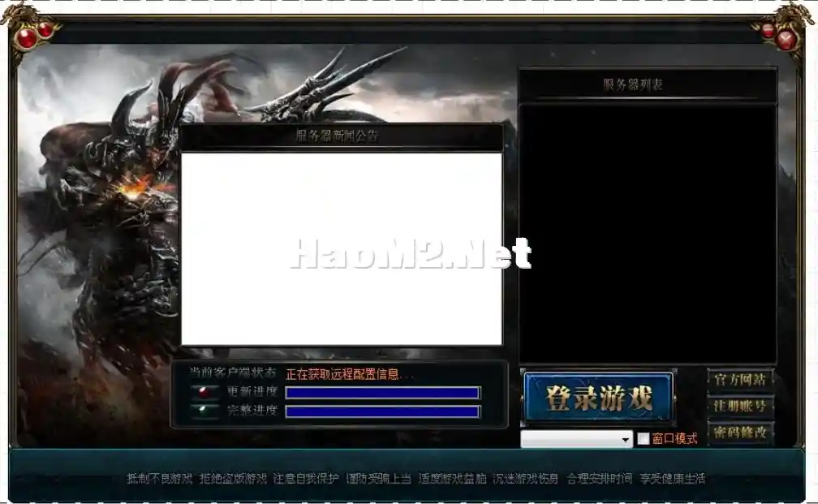Click the 拒绝盗版游戏 footer text
This screenshot has width=818, height=504.
233,479
